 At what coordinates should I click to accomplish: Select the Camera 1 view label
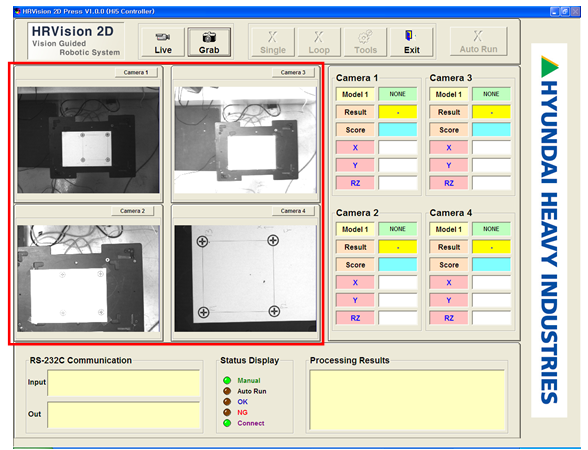(136, 72)
